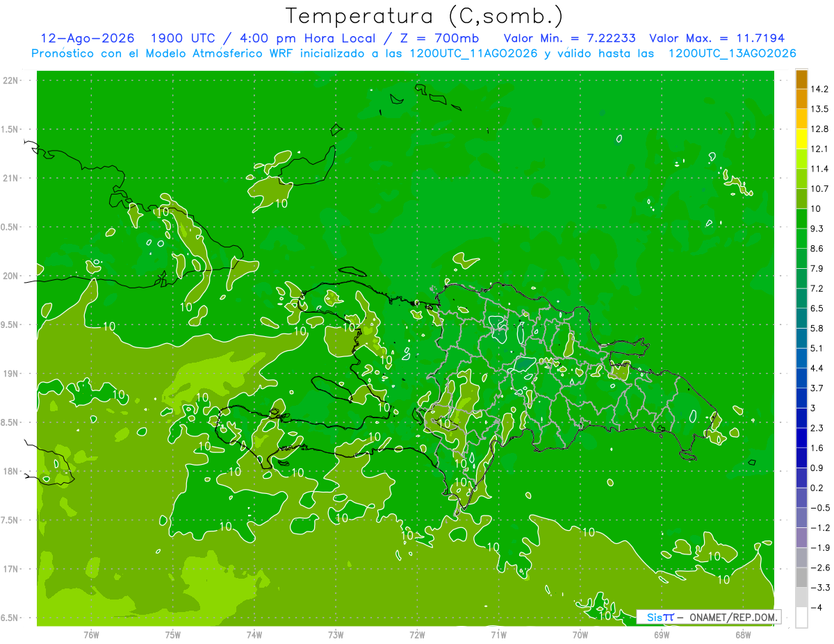Click the legend swatch between 10 and 10.7

(801, 199)
